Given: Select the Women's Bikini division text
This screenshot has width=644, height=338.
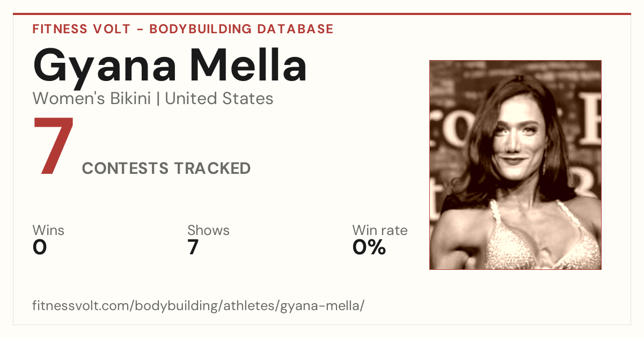Looking at the screenshot, I should tap(92, 99).
